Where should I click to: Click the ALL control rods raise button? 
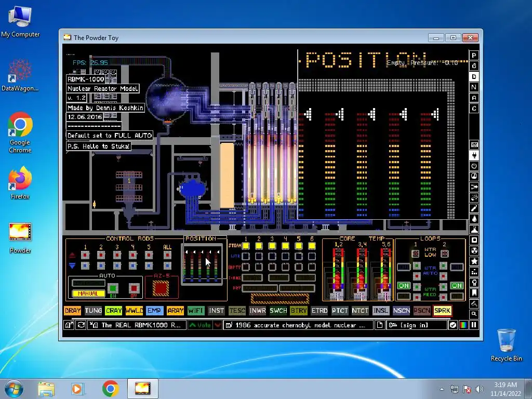[167, 255]
